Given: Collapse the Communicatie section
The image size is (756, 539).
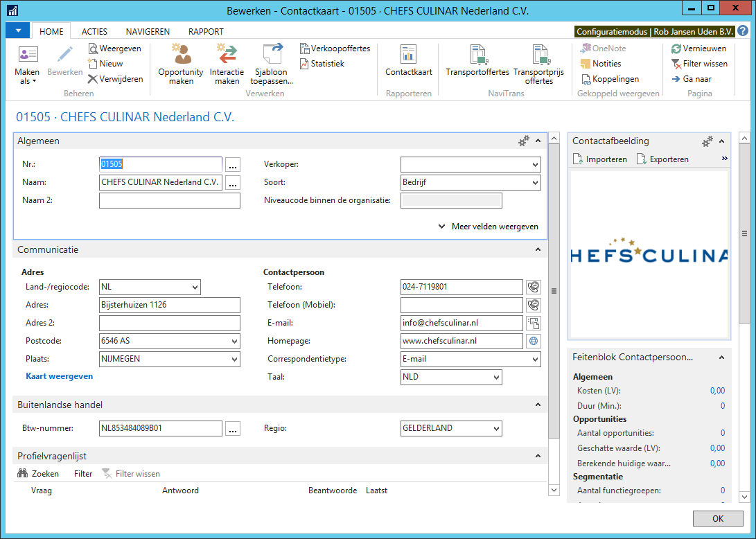Looking at the screenshot, I should pos(538,249).
